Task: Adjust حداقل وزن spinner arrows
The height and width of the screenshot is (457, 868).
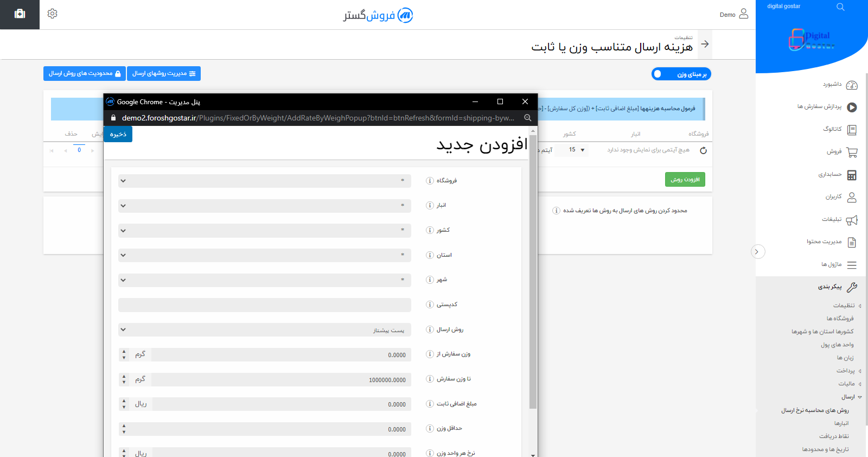Action: pyautogui.click(x=124, y=429)
